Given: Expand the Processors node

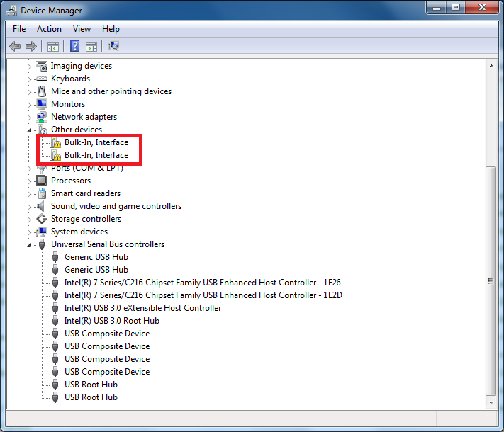Looking at the screenshot, I should [29, 181].
